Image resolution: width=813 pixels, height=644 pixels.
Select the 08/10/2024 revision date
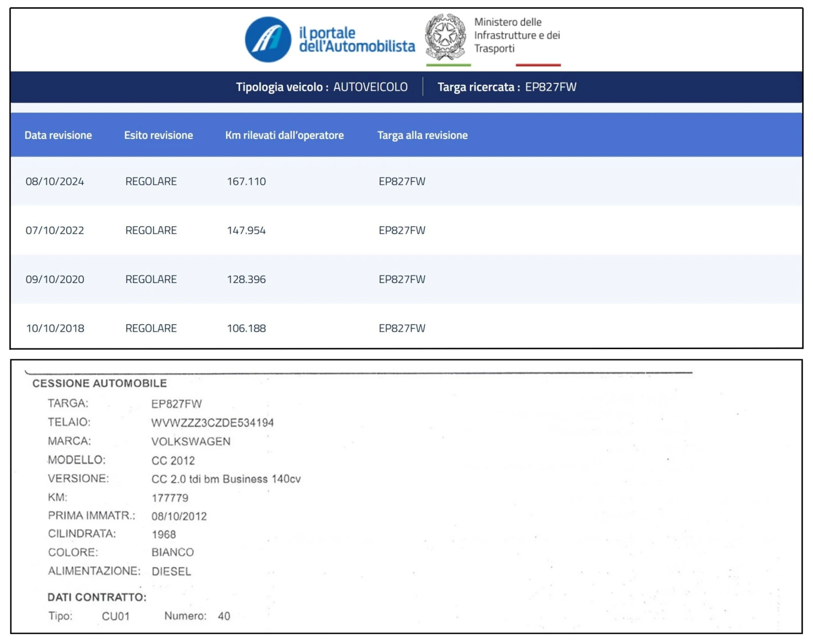point(55,181)
